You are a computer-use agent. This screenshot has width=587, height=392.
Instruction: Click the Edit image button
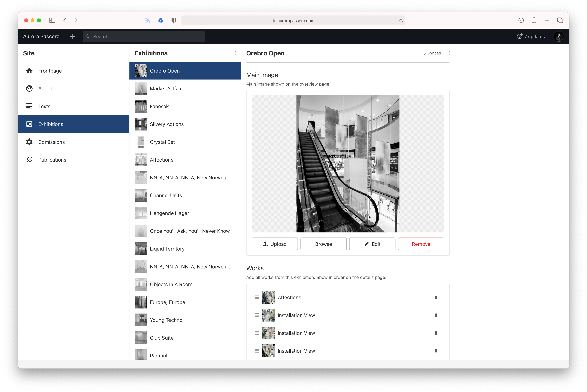[x=372, y=244]
